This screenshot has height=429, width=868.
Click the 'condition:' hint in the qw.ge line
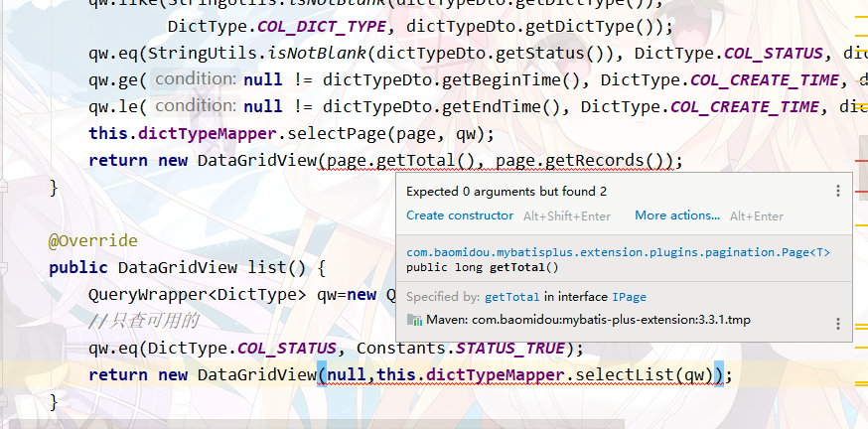[x=196, y=79]
